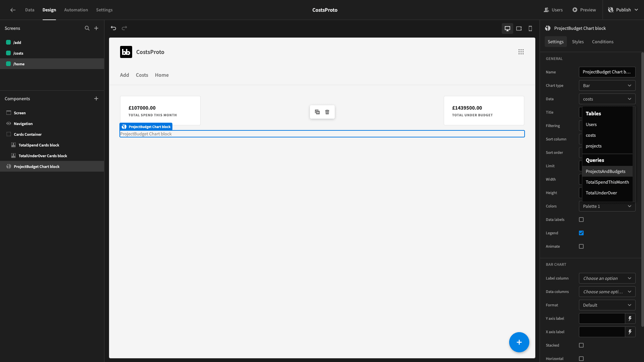This screenshot has height=362, width=644.
Task: Click the Preview button
Action: tap(584, 10)
